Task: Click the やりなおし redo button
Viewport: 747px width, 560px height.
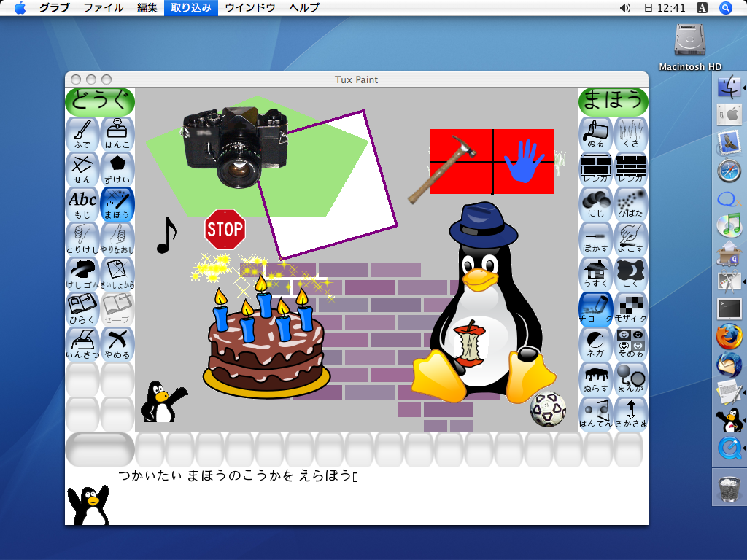Action: (x=117, y=239)
